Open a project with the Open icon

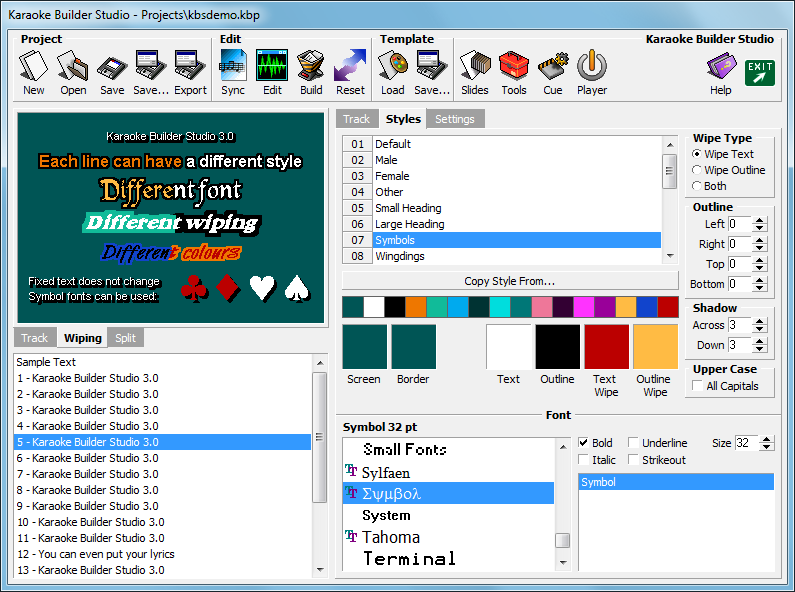pos(73,73)
